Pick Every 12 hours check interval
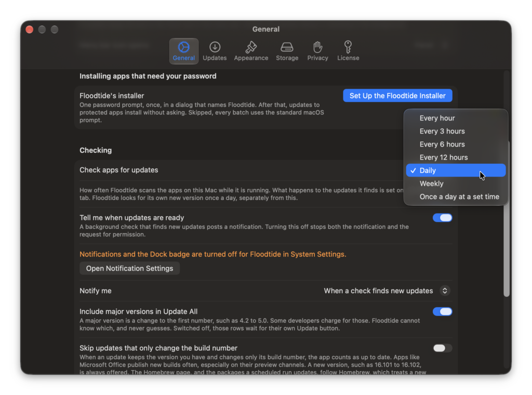 coord(456,157)
